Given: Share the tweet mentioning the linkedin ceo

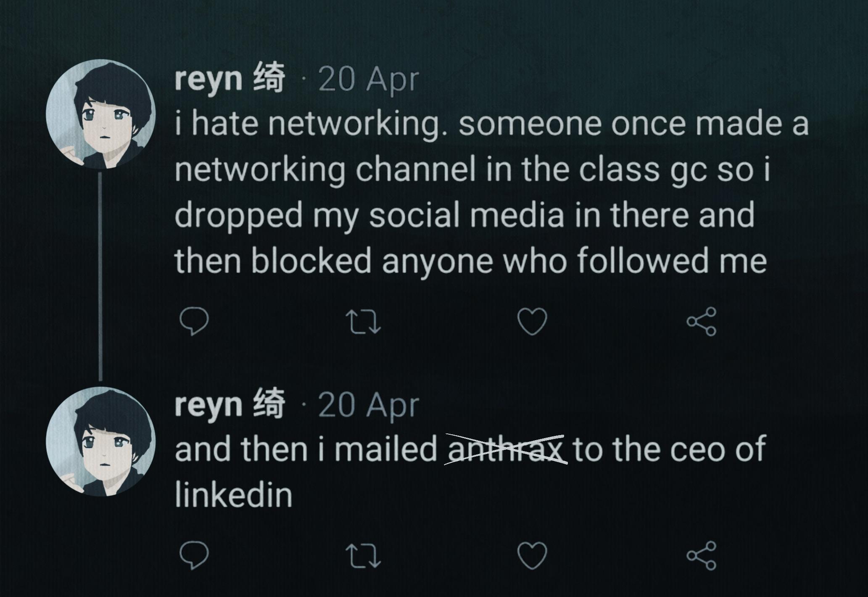Looking at the screenshot, I should [701, 555].
